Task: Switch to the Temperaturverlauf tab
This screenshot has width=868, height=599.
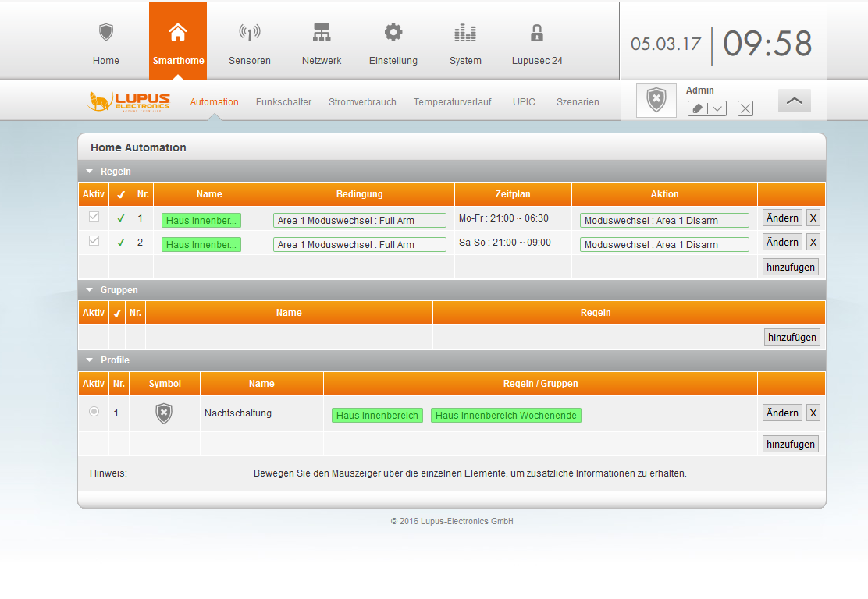Action: (452, 102)
